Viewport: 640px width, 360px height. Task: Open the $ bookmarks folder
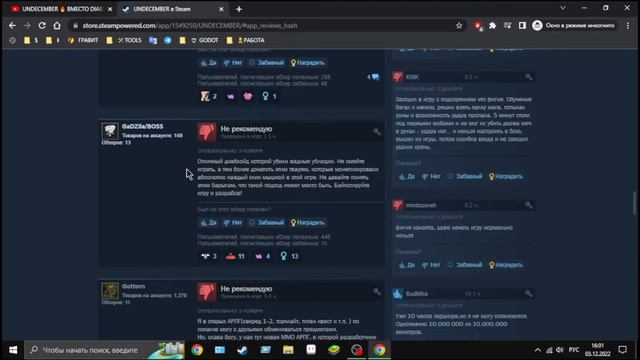point(31,40)
